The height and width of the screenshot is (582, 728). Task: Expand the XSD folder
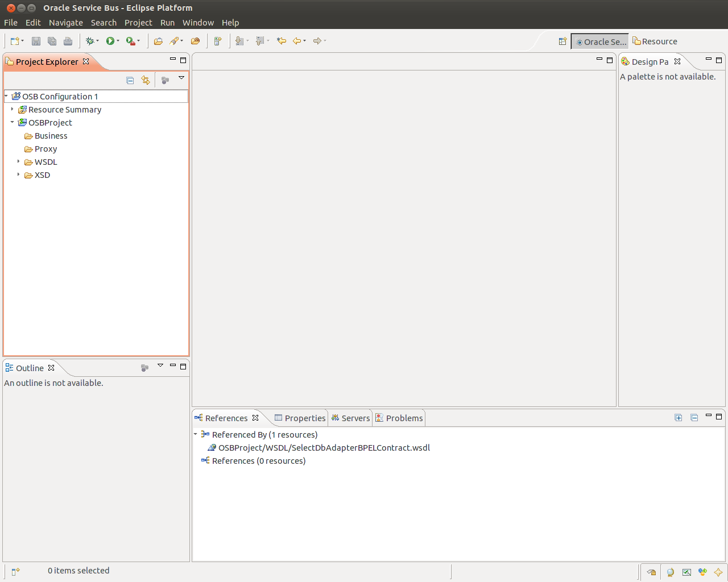(18, 174)
